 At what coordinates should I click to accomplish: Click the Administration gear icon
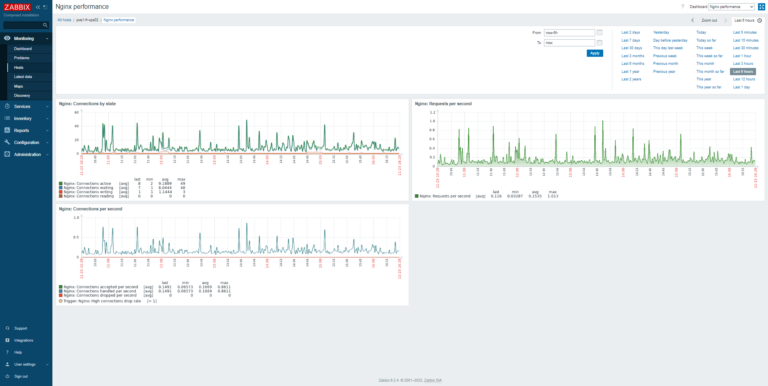7,154
